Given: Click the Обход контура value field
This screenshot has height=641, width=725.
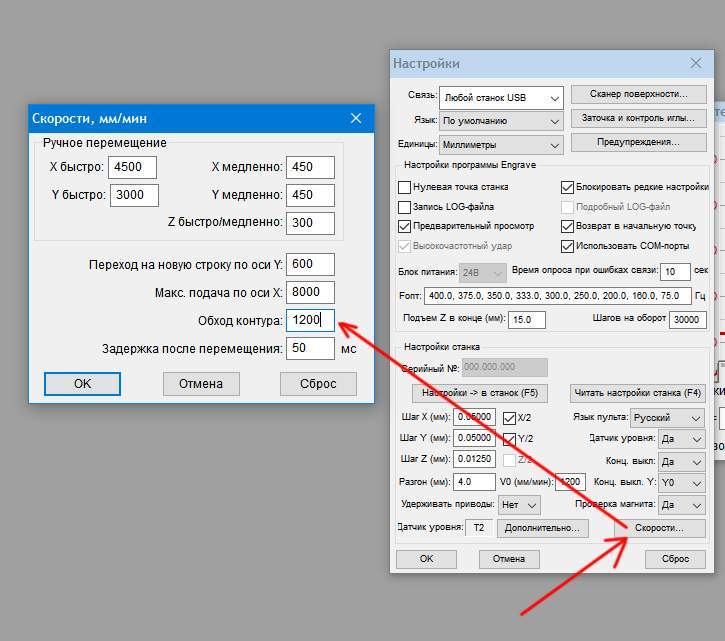Looking at the screenshot, I should coord(309,321).
